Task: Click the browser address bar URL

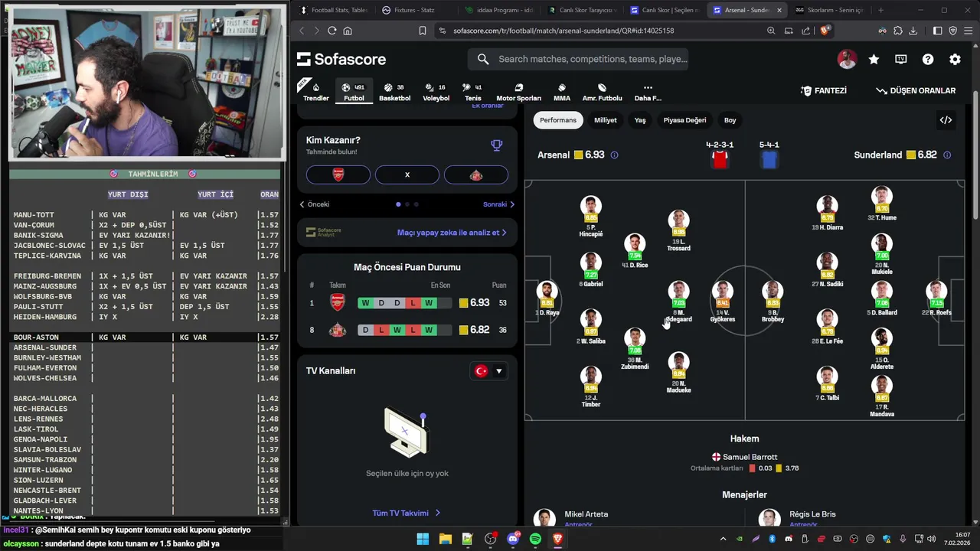Action: click(x=563, y=31)
